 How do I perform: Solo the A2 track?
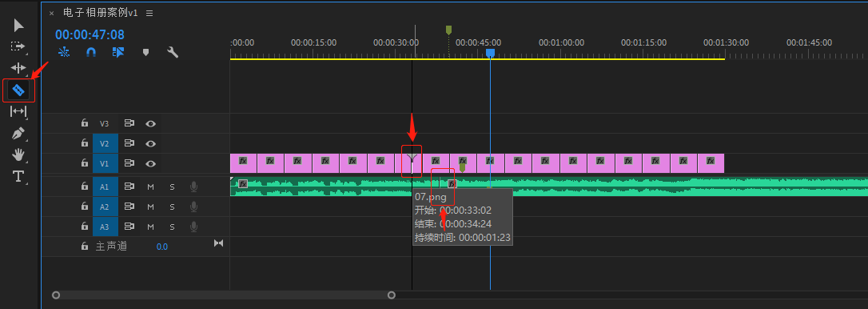click(172, 207)
